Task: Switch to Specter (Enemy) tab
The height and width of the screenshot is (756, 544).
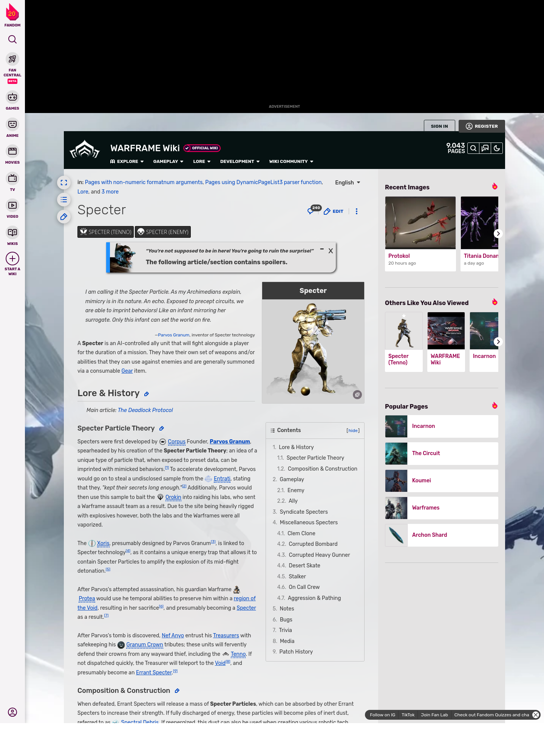Action: click(x=163, y=232)
